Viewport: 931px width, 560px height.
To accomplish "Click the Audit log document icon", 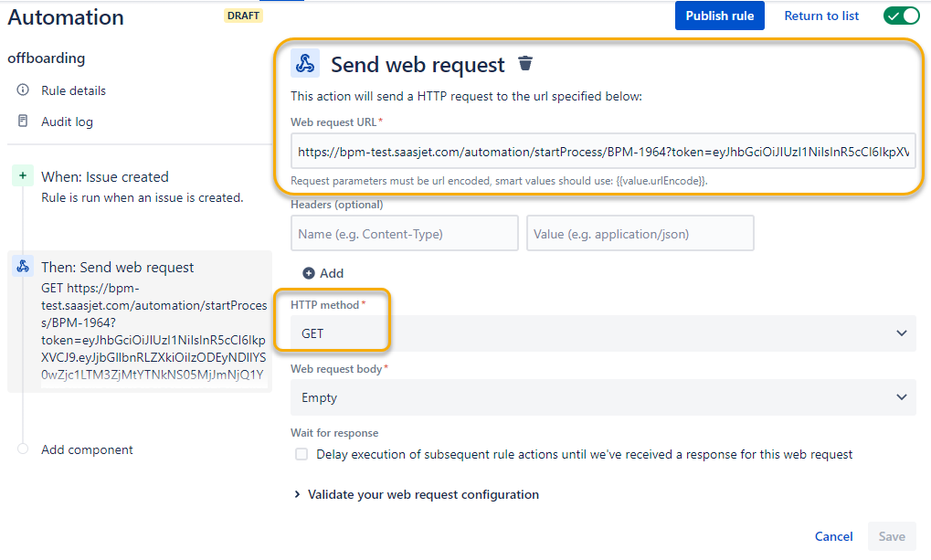I will [23, 122].
